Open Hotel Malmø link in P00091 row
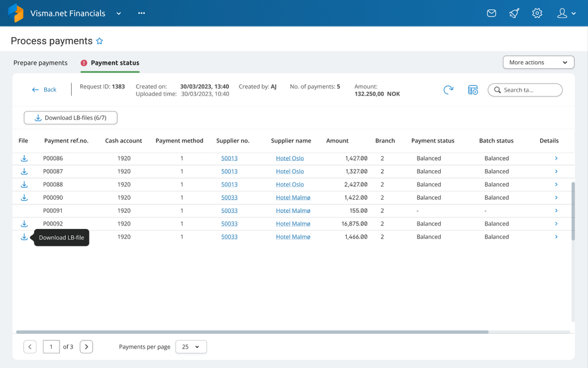The height and width of the screenshot is (368, 588). click(293, 211)
